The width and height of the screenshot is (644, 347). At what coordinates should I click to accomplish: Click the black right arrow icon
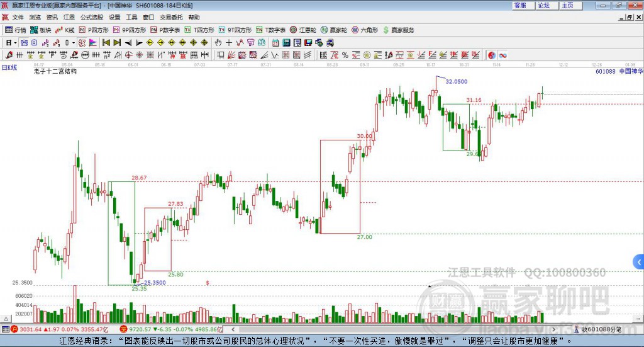click(139, 43)
